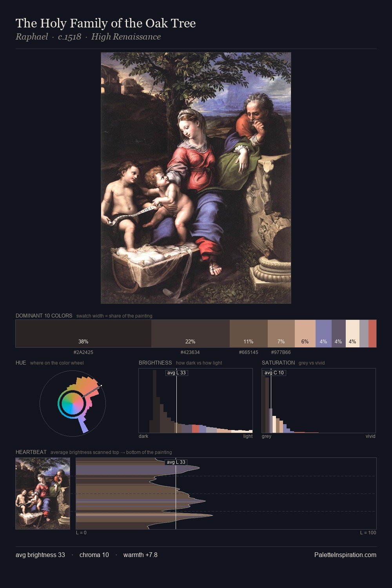Pick the 11% brown swatch

tap(249, 334)
